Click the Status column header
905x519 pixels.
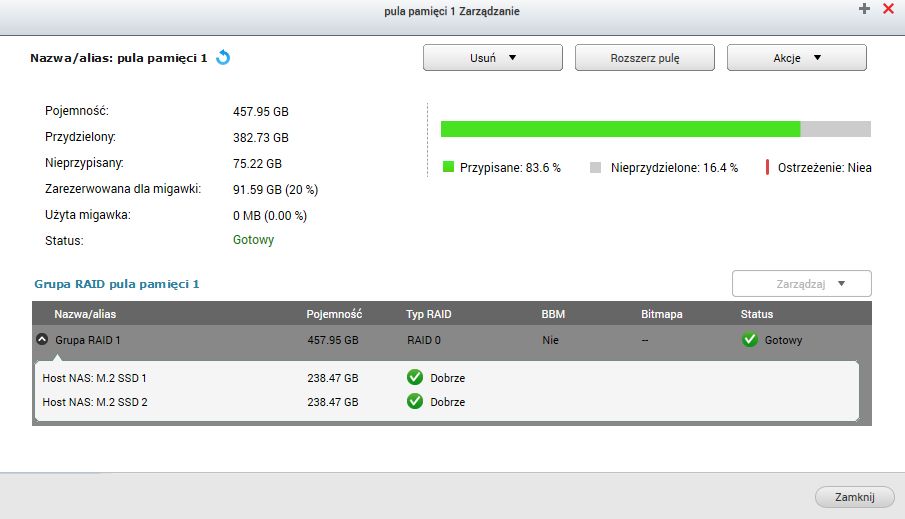click(757, 314)
